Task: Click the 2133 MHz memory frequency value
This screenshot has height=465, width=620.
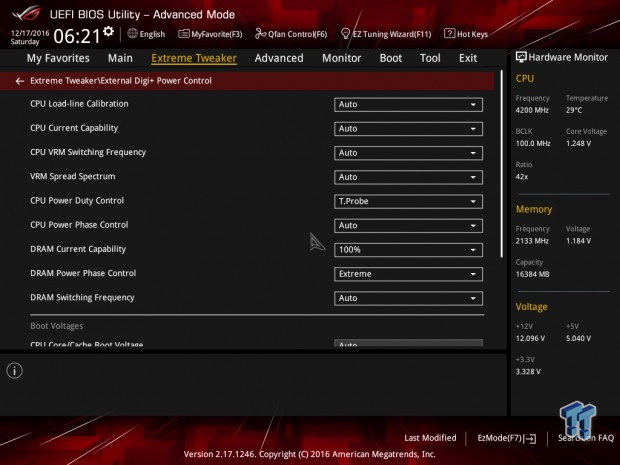Action: (532, 241)
